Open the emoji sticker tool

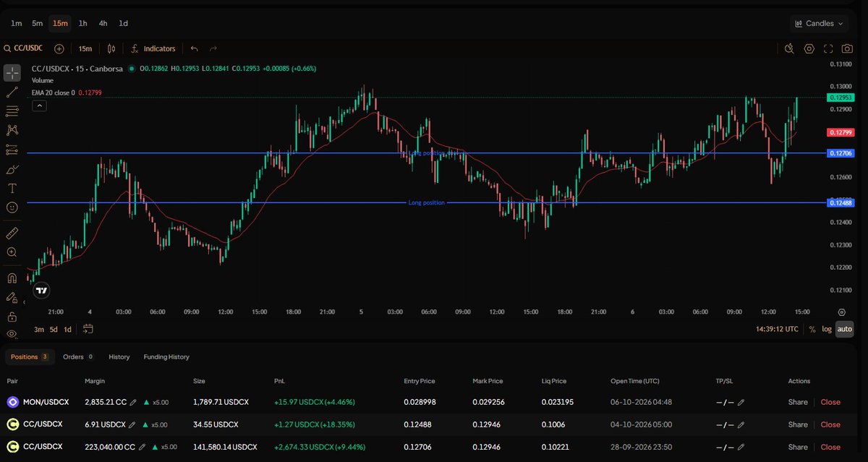[x=12, y=208]
